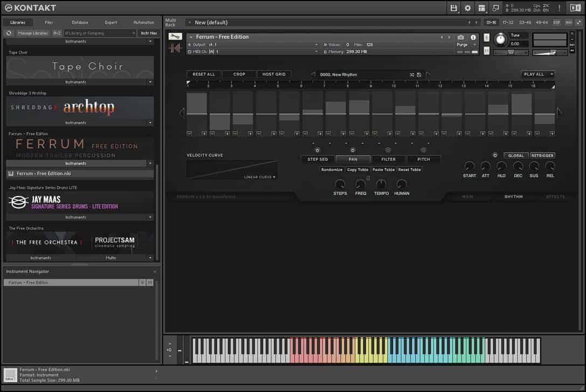Open Kontakt options gear icon
The height and width of the screenshot is (392, 586).
tap(467, 8)
